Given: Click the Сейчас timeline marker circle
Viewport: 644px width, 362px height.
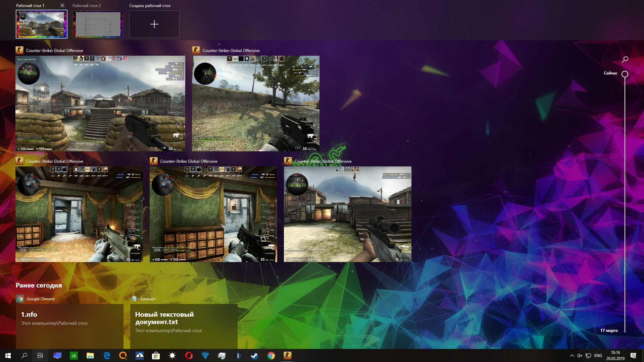Looking at the screenshot, I should [625, 74].
